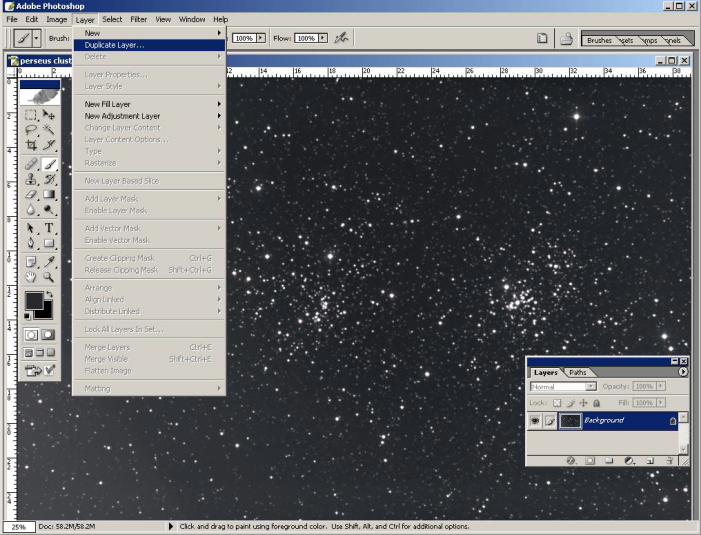Click the trash icon in Layers panel
The width and height of the screenshot is (701, 535).
pos(669,461)
